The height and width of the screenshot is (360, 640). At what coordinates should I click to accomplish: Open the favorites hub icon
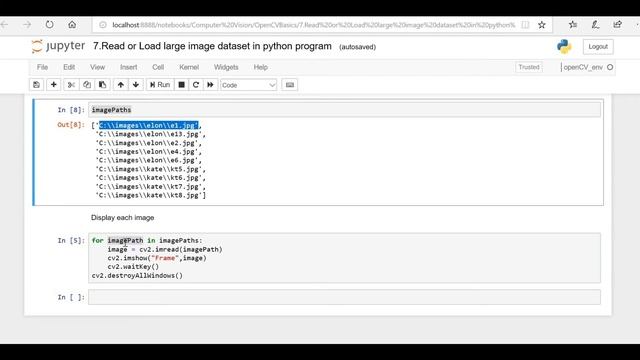tap(573, 25)
